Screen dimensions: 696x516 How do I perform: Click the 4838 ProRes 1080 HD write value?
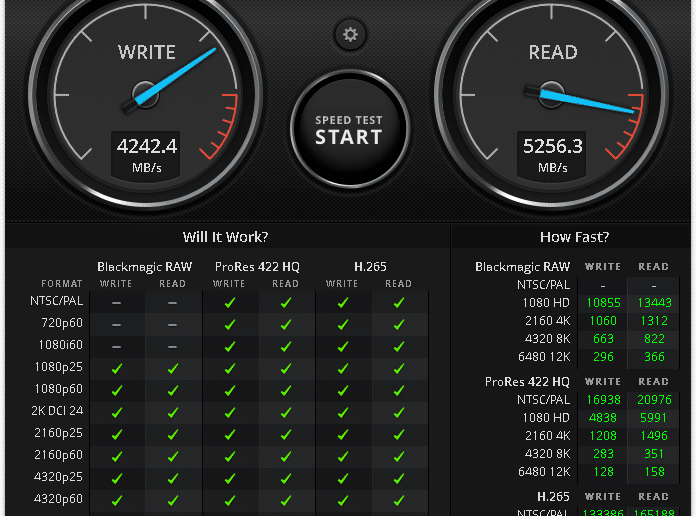click(x=603, y=418)
